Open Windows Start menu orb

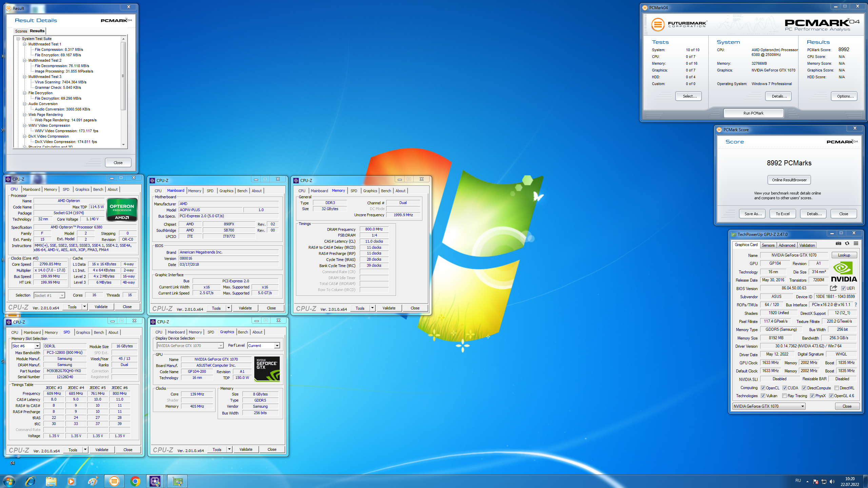pyautogui.click(x=8, y=481)
